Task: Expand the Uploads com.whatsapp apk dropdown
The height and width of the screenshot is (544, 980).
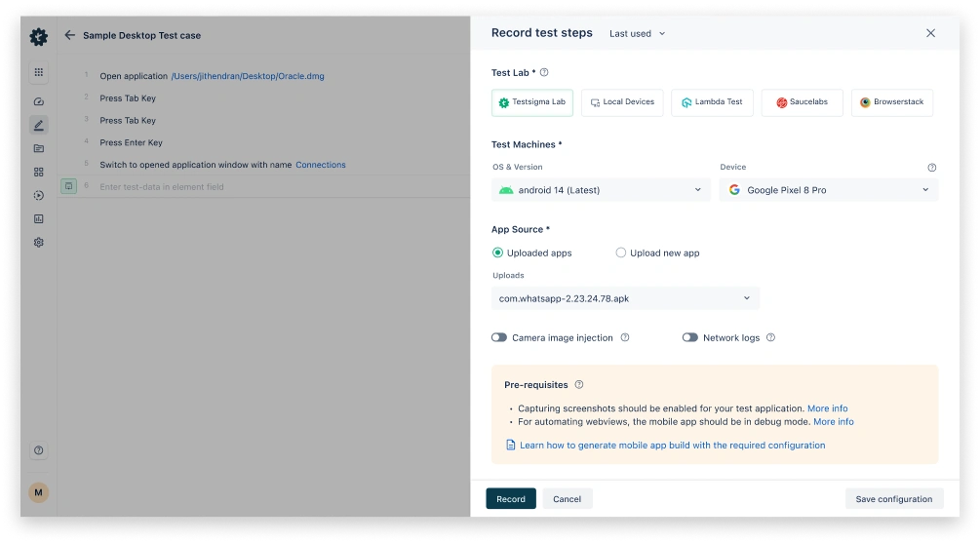Action: pos(625,298)
